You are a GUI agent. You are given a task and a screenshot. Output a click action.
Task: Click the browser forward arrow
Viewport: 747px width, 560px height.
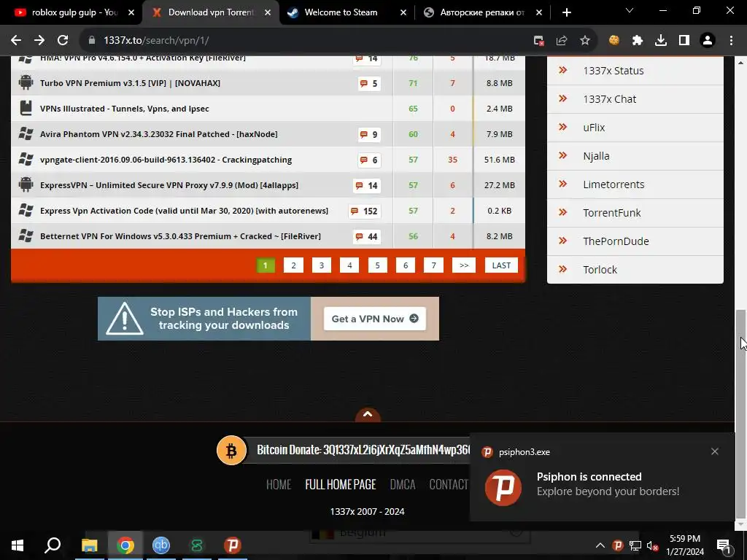click(39, 41)
